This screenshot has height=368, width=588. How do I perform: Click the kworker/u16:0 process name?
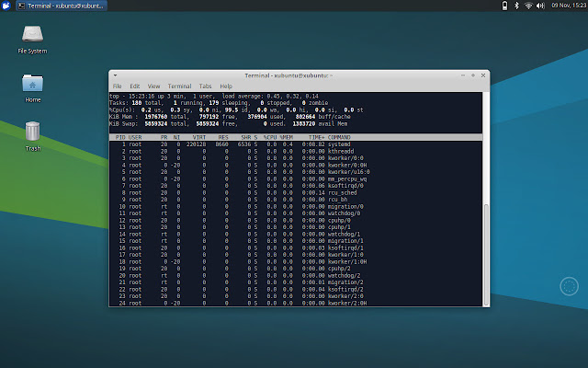tap(349, 172)
